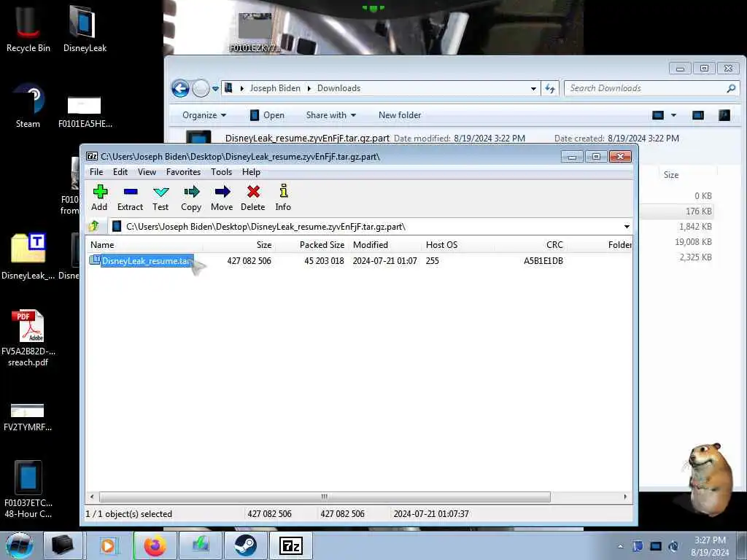Select the Steam desktop shortcut
This screenshot has height=560, width=747.
click(28, 106)
